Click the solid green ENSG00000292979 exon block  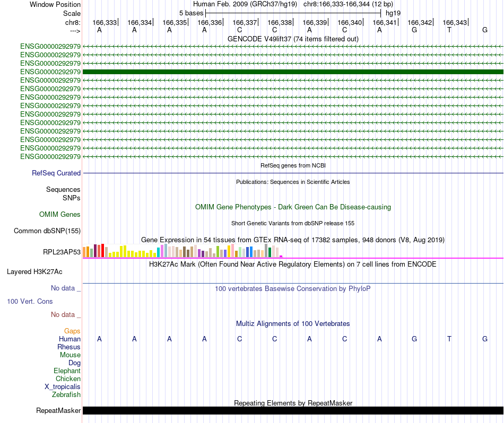pyautogui.click(x=293, y=72)
